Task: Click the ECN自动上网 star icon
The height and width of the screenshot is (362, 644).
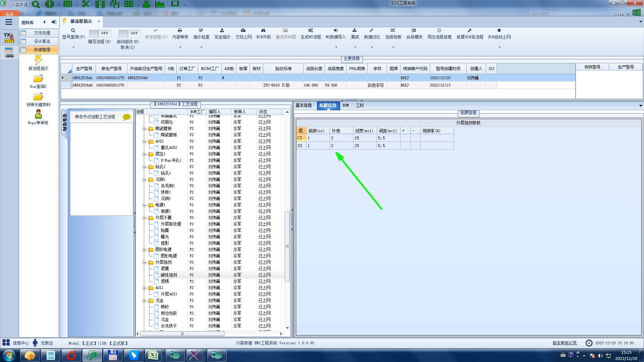Action: pos(499,31)
